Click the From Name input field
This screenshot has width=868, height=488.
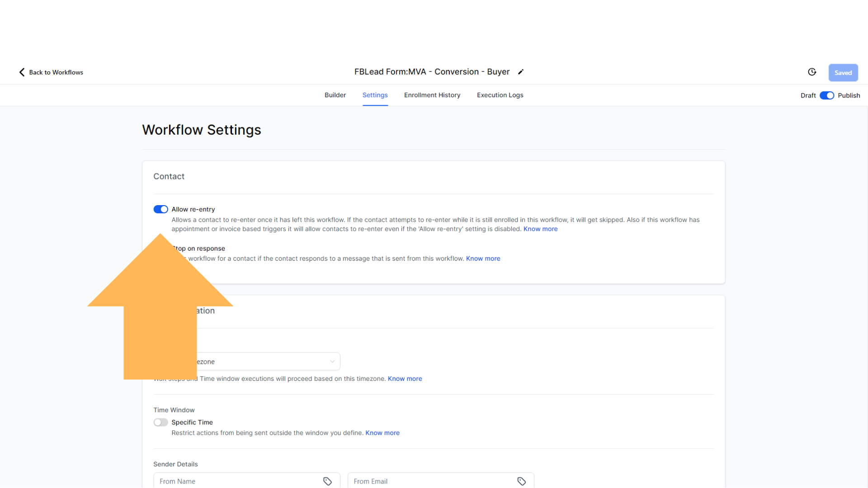click(246, 481)
